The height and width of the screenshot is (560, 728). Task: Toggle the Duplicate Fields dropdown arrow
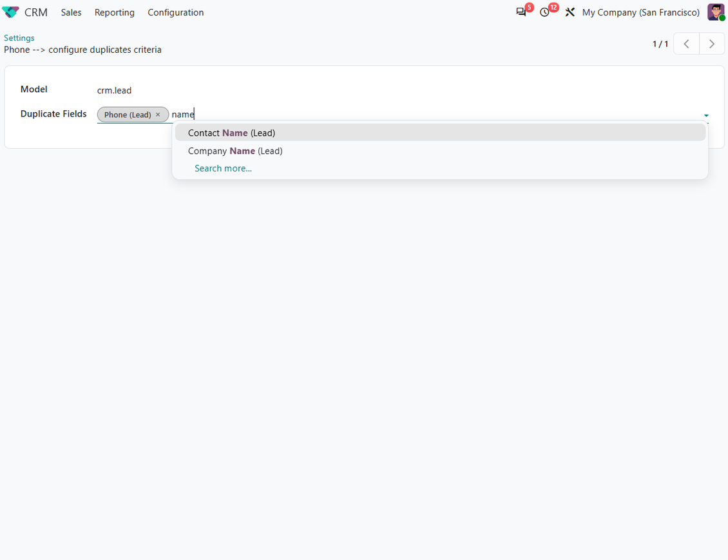tap(706, 115)
